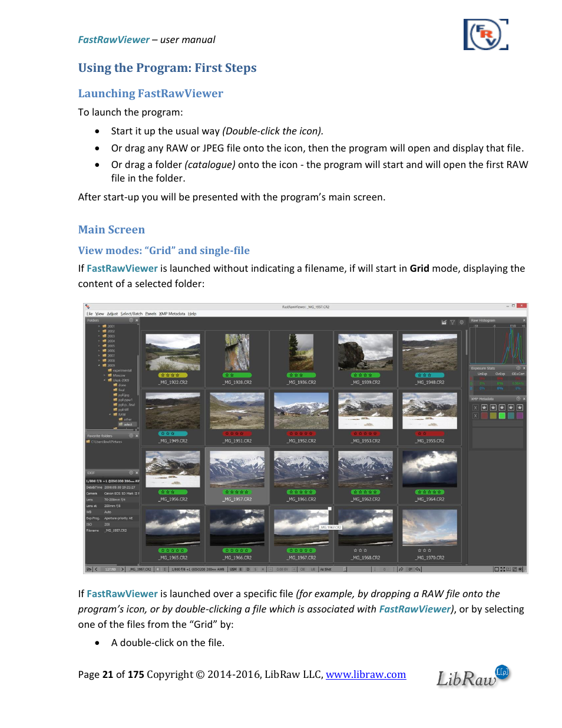The width and height of the screenshot is (562, 728).
Task: Open the Help menu
Action: pyautogui.click(x=192, y=314)
